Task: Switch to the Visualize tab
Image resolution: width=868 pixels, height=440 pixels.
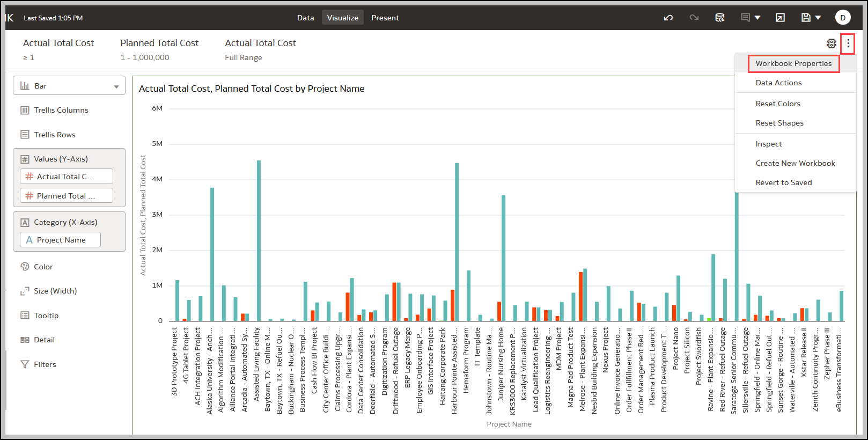Action: pos(343,18)
